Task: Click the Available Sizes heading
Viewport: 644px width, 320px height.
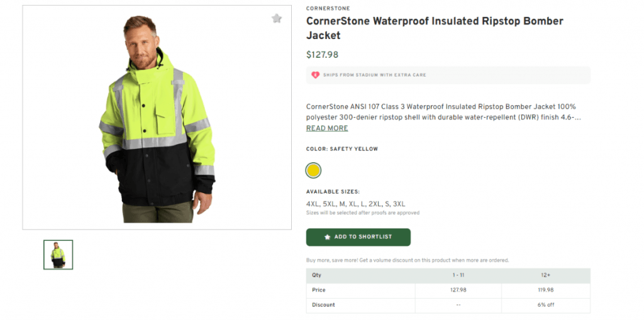Action: [x=333, y=192]
